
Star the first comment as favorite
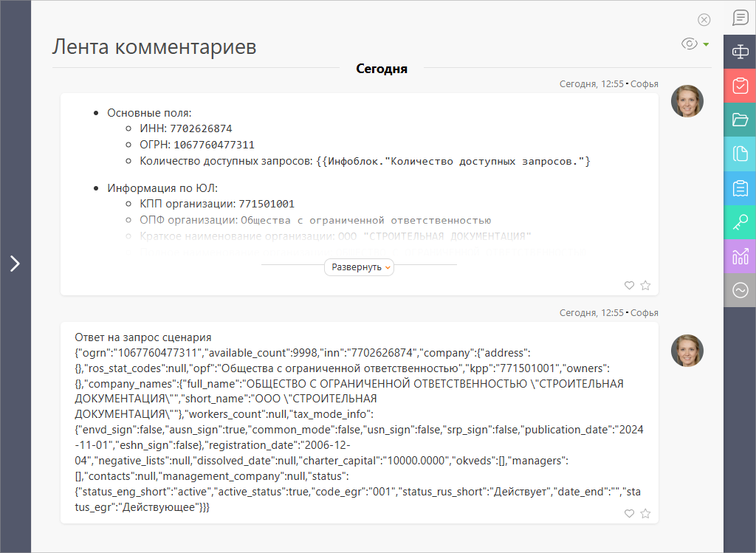pos(645,286)
